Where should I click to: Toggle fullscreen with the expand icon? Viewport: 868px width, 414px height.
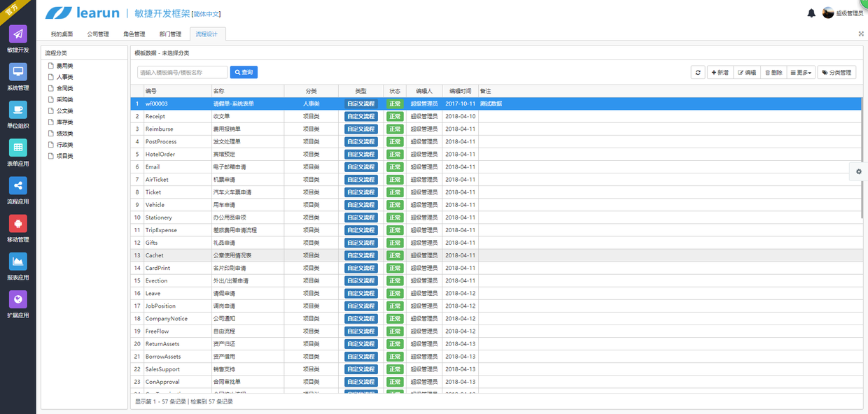[x=861, y=34]
